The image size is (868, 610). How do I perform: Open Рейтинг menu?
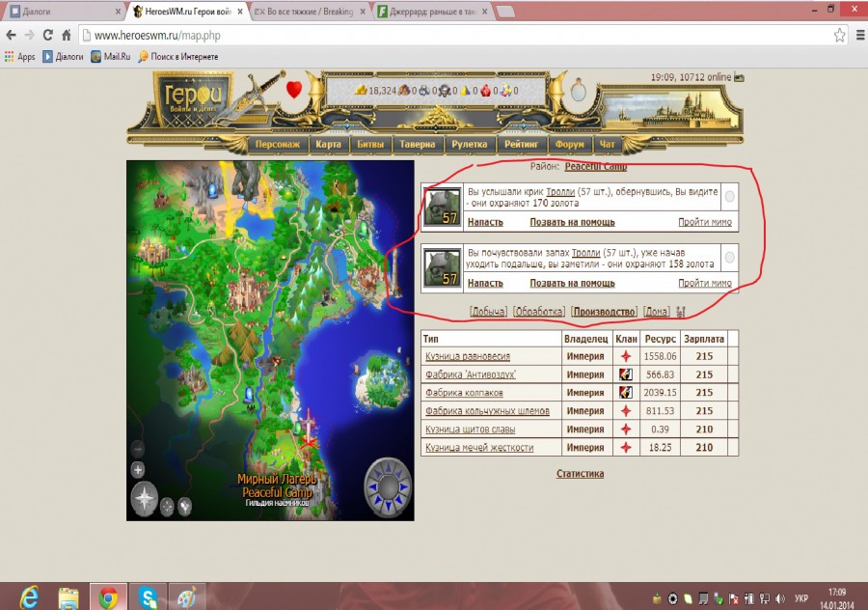(521, 144)
